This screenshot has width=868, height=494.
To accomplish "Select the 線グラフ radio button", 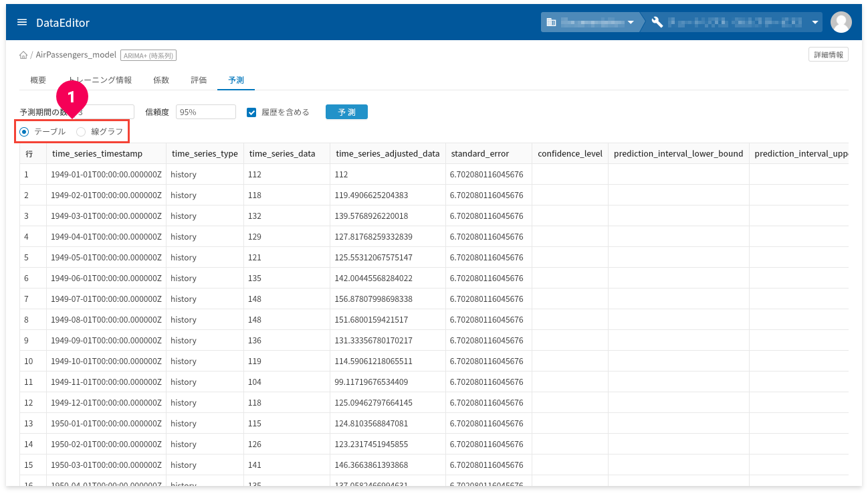I will coord(81,132).
